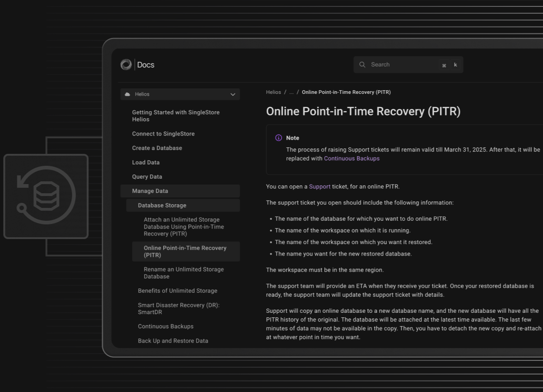The width and height of the screenshot is (543, 392).
Task: Click the current PITR breadcrumb item
Action: click(x=346, y=93)
